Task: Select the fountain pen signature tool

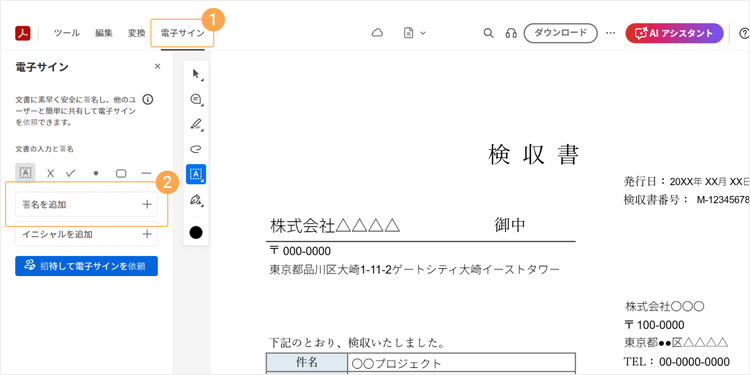Action: point(196,199)
